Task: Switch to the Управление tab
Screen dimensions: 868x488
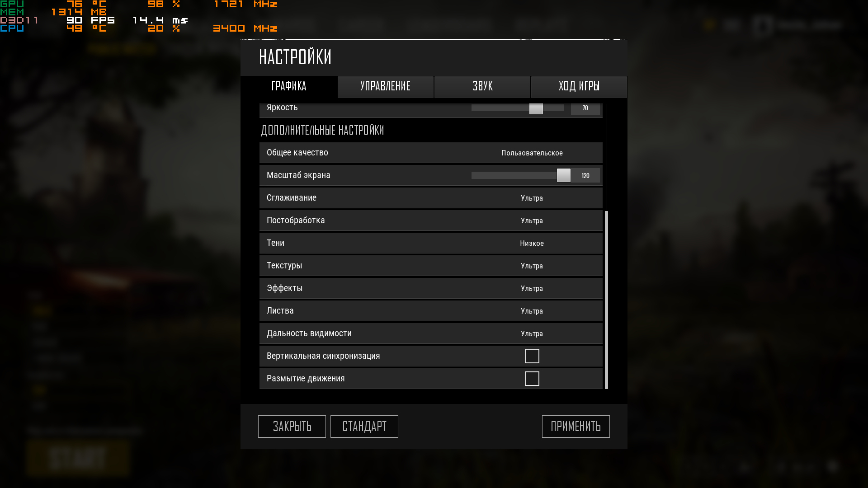Action: 386,87
